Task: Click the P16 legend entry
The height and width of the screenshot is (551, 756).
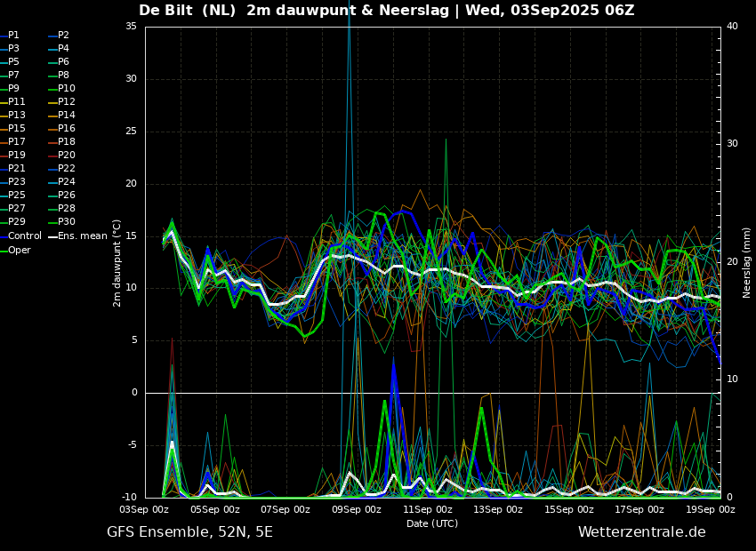Action: point(67,129)
